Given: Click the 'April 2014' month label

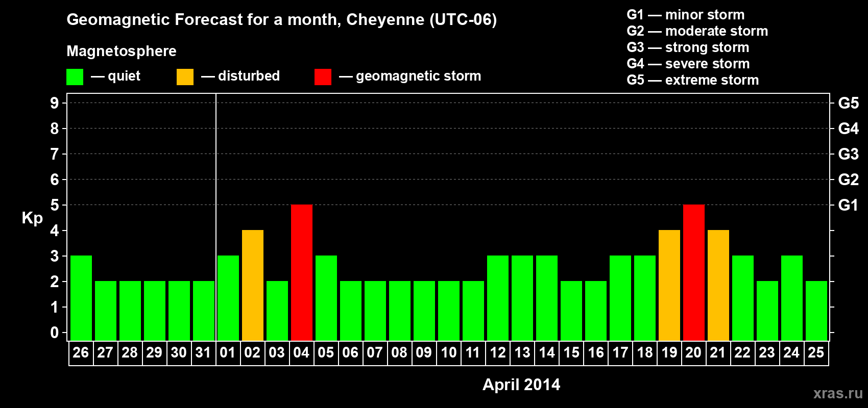Looking at the screenshot, I should tap(521, 385).
